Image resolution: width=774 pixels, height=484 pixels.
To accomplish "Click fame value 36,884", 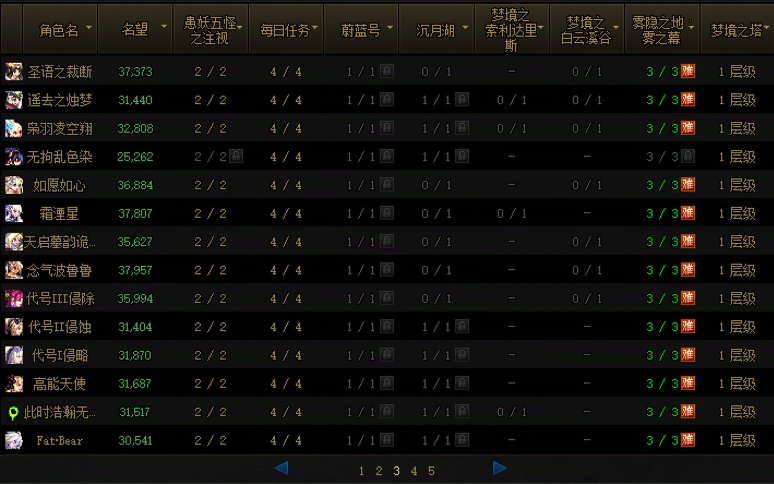I will pos(135,186).
